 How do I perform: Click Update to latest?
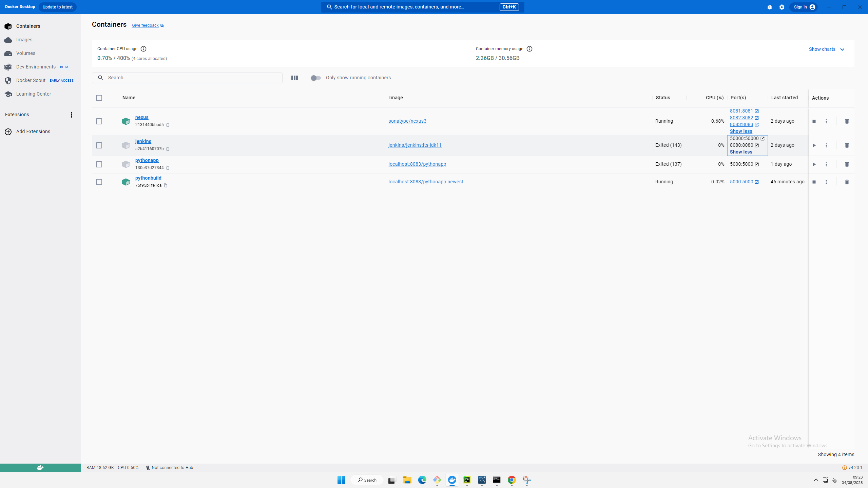click(57, 7)
